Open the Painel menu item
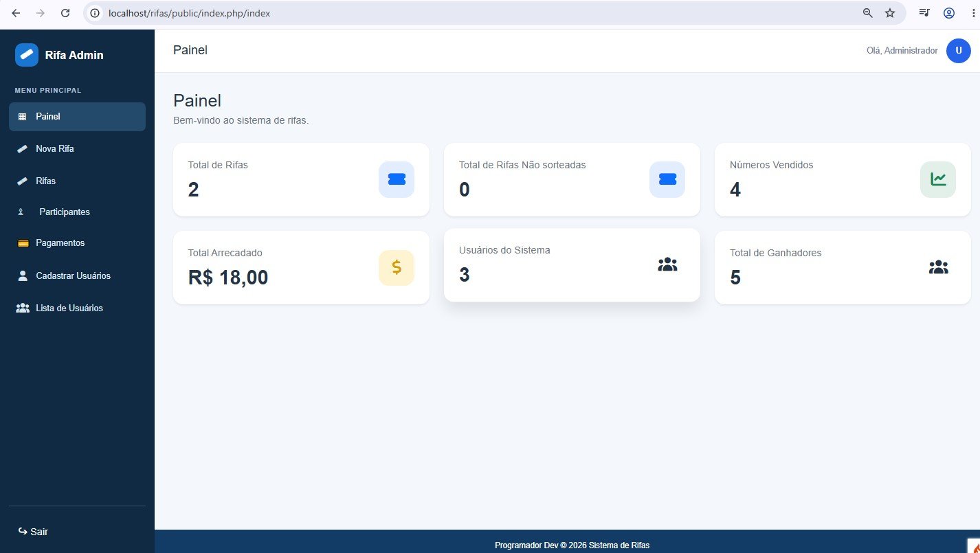Image resolution: width=980 pixels, height=553 pixels. (x=77, y=117)
